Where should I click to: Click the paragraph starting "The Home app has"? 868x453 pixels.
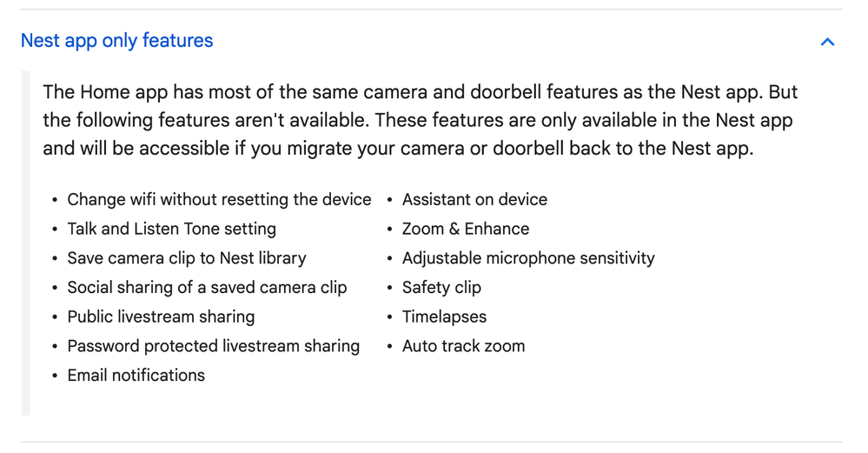click(x=420, y=120)
